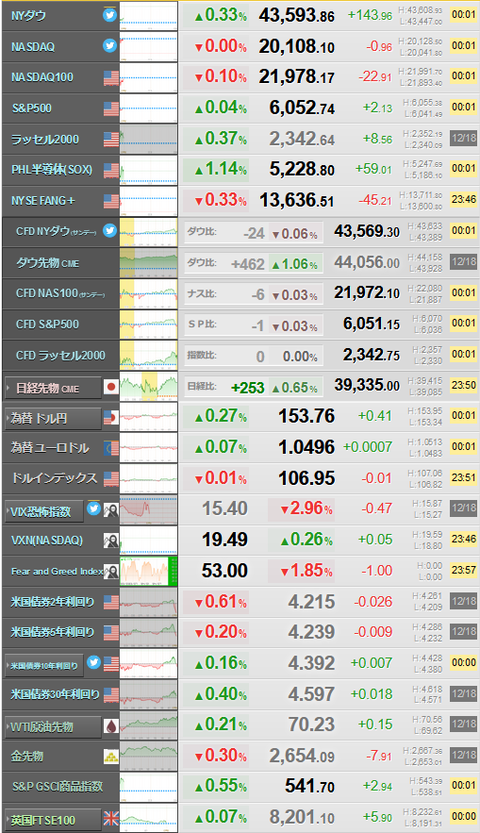This screenshot has height=833, width=480.
Task: Click the Twitter icon beside 米国債券10年利回り
Action: (93, 662)
